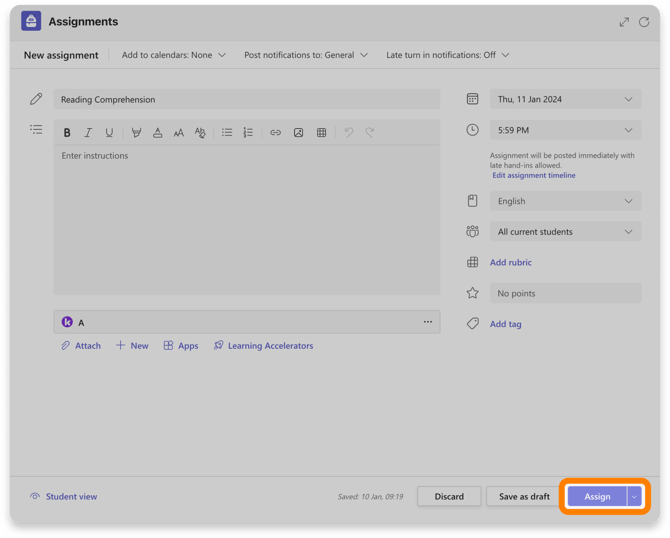
Task: Undo the last edit
Action: click(349, 132)
